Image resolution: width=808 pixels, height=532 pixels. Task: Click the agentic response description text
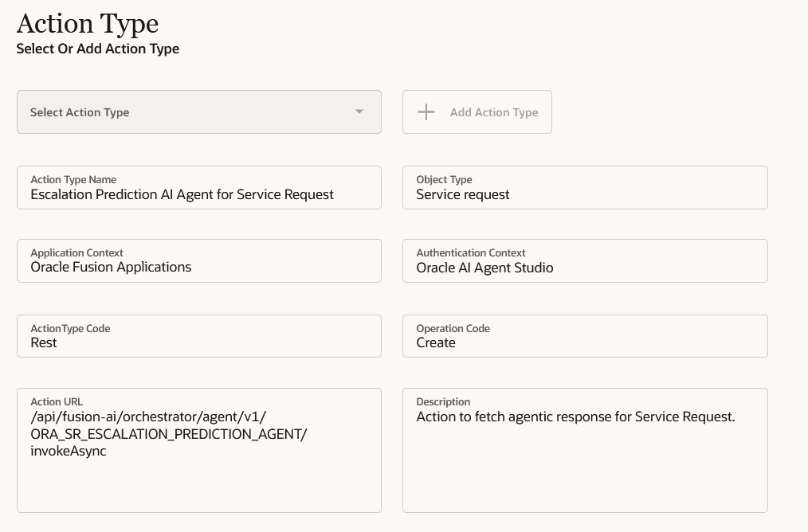(x=575, y=417)
